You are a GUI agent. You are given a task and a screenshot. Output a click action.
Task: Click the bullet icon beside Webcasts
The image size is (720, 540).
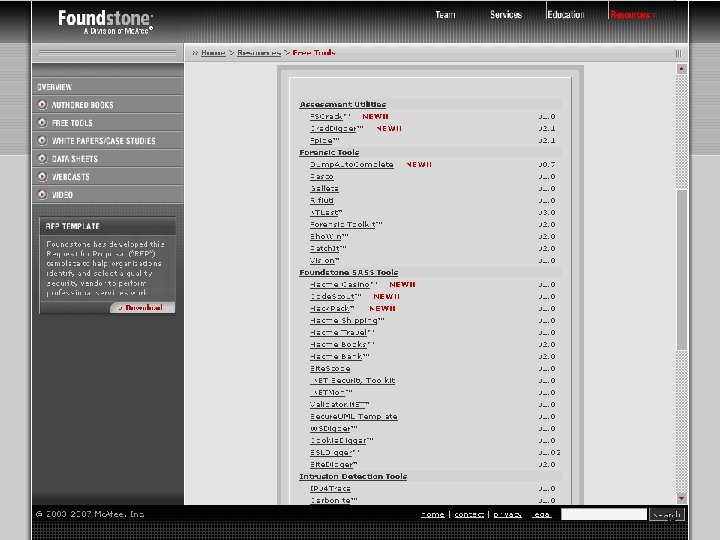pyautogui.click(x=42, y=176)
